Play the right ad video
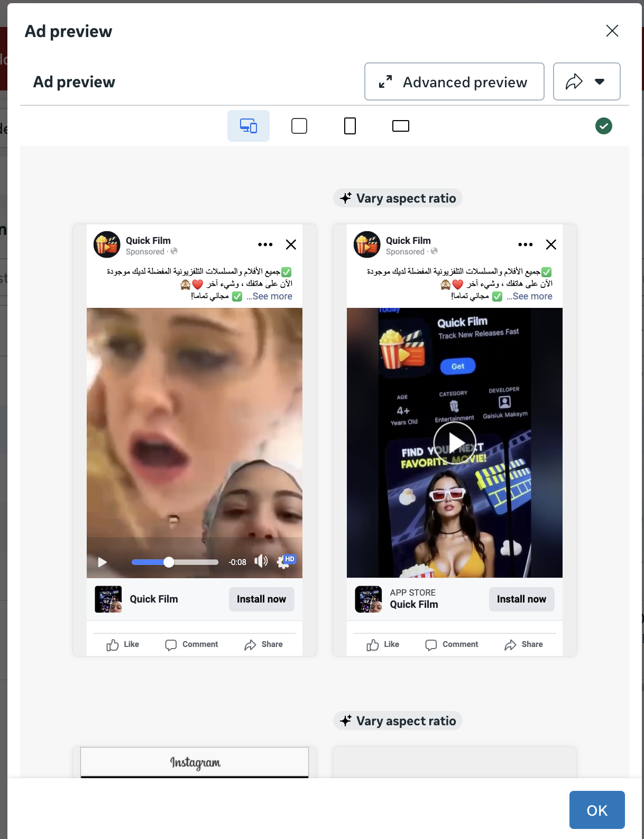 point(455,443)
